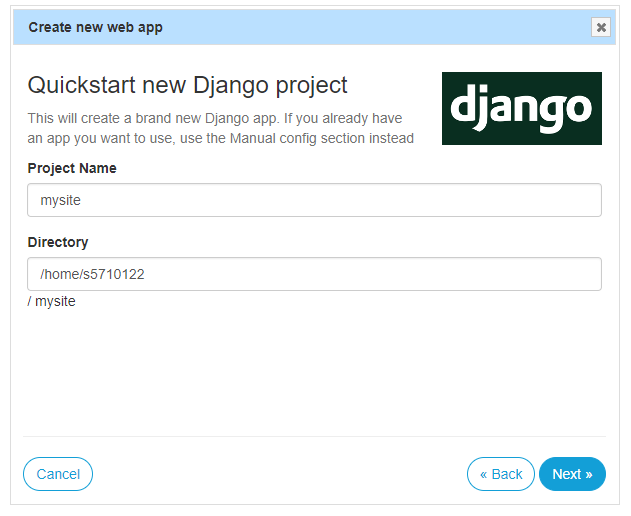Go to previous step with Back
This screenshot has height=516, width=631.
coord(501,474)
